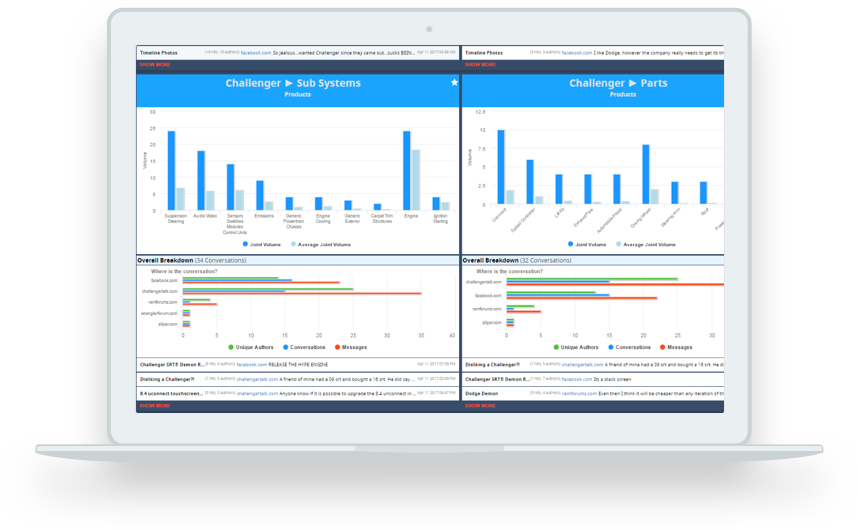Toggle Average Joint Volume legend in Sub Systems chart
This screenshot has width=858, height=530.
321,244
